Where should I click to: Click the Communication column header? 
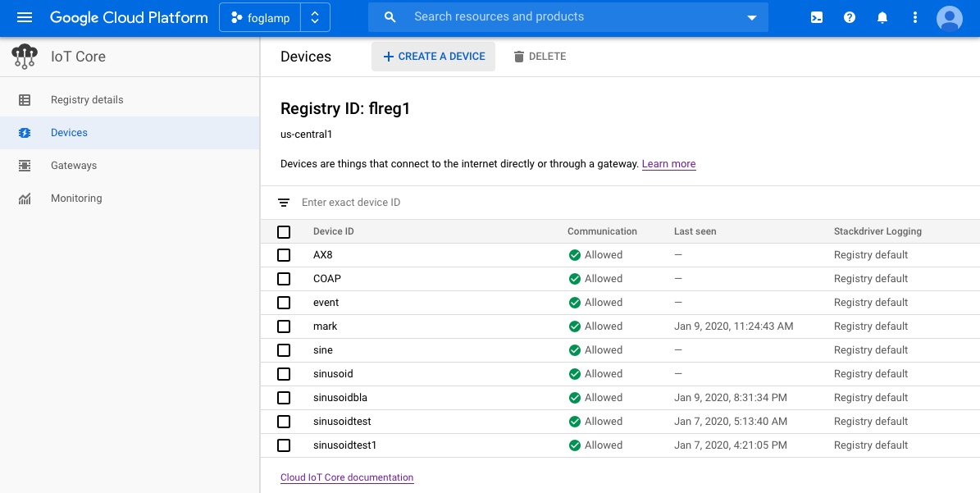pos(602,231)
